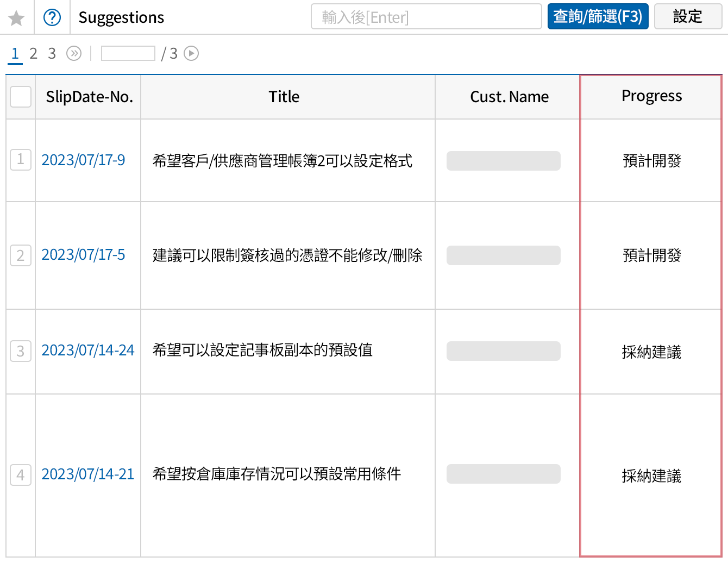Open the 設定 settings button

tap(688, 16)
